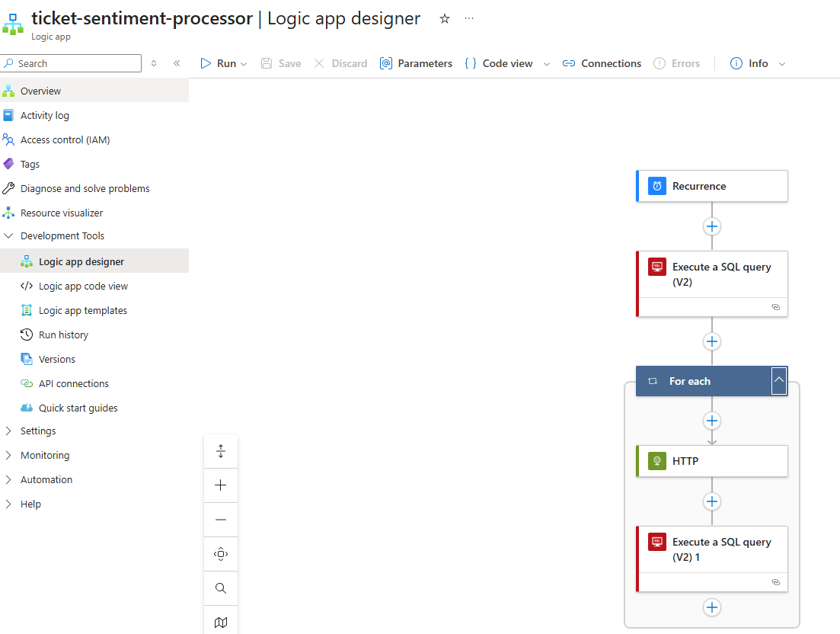Open workflow Parameters from the toolbar
The image size is (840, 634).
tap(416, 63)
